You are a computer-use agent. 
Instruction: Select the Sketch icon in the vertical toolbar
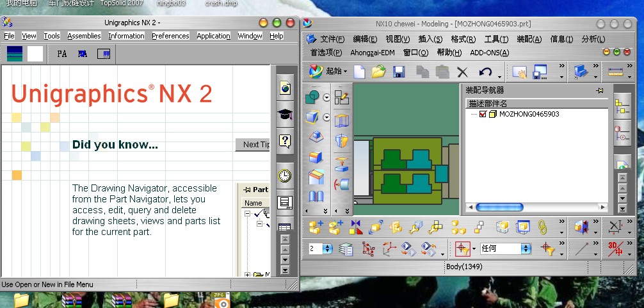pos(342,98)
